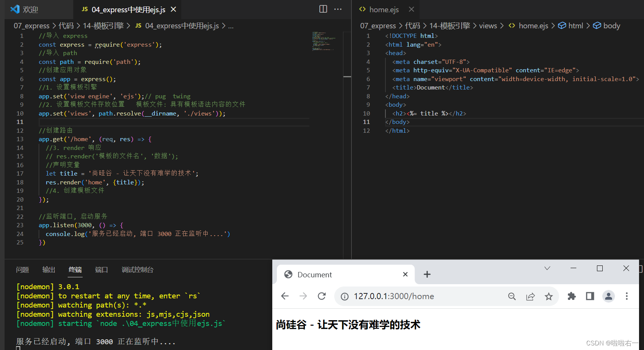Click the app.listen(3000 code line

(x=81, y=225)
